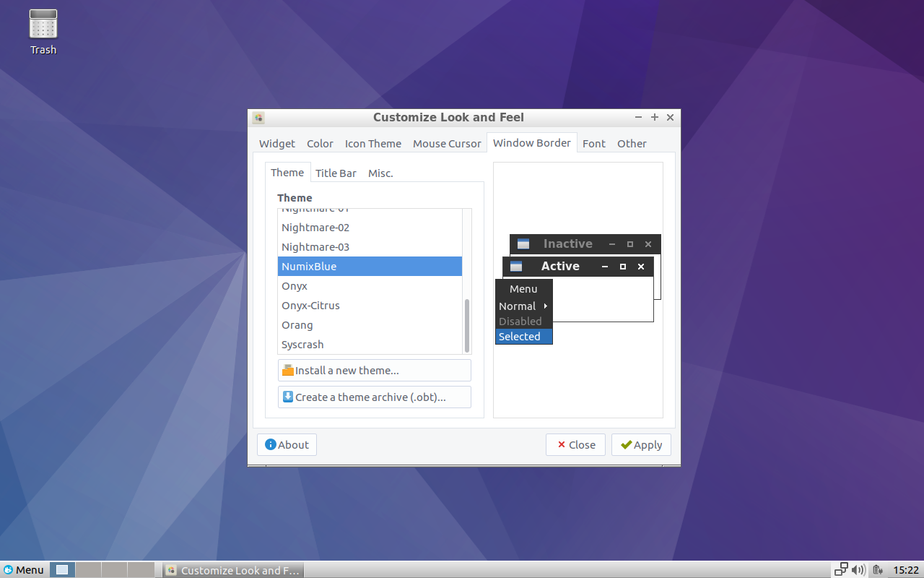Image resolution: width=924 pixels, height=578 pixels.
Task: Switch to the Font tab
Action: [x=593, y=143]
